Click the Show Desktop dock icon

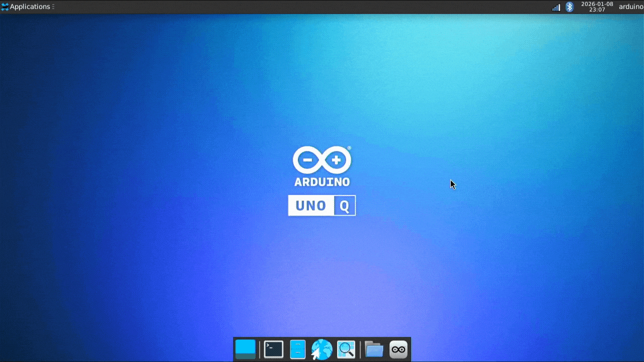[x=246, y=349]
